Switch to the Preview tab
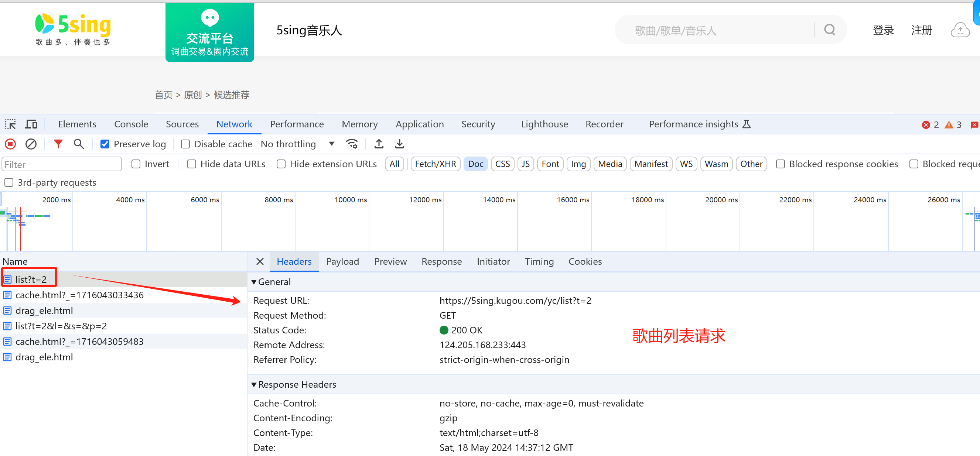The image size is (980, 456). click(390, 262)
